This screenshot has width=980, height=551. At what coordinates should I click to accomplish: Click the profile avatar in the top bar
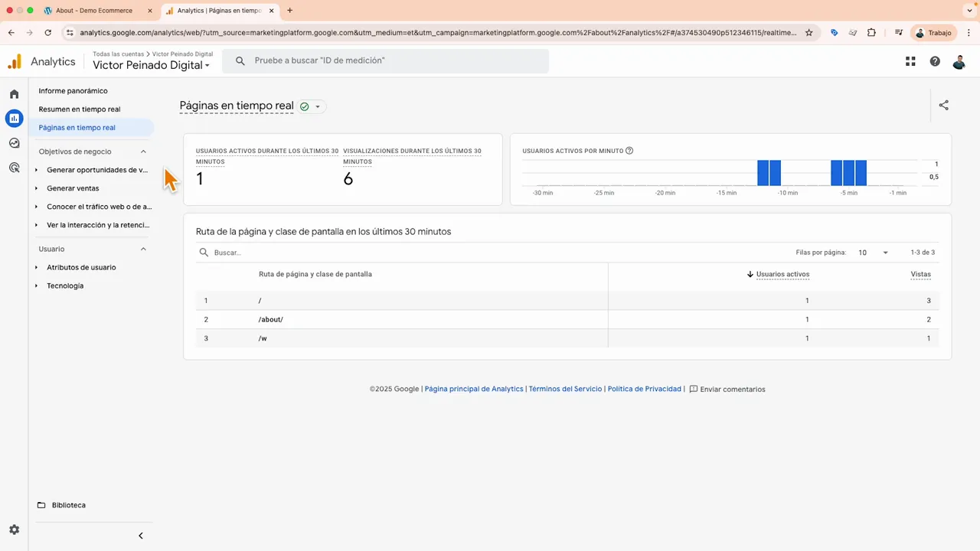click(x=959, y=62)
